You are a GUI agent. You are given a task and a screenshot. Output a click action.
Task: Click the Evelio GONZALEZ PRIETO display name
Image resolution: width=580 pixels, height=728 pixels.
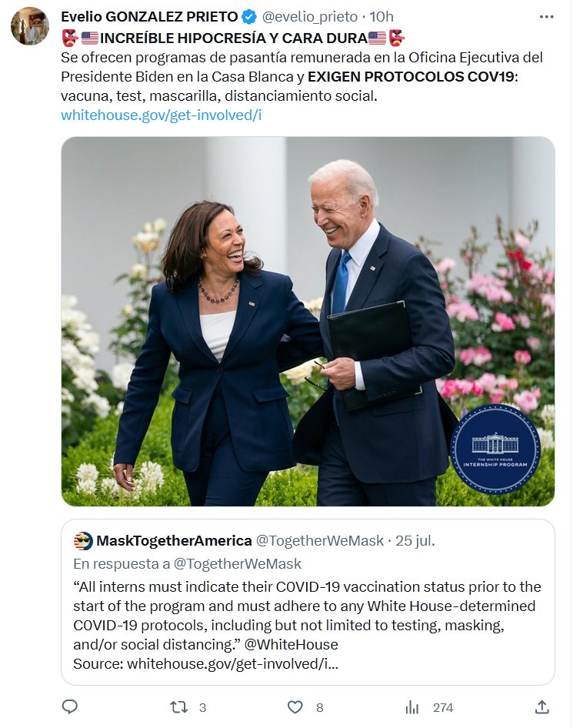[149, 17]
